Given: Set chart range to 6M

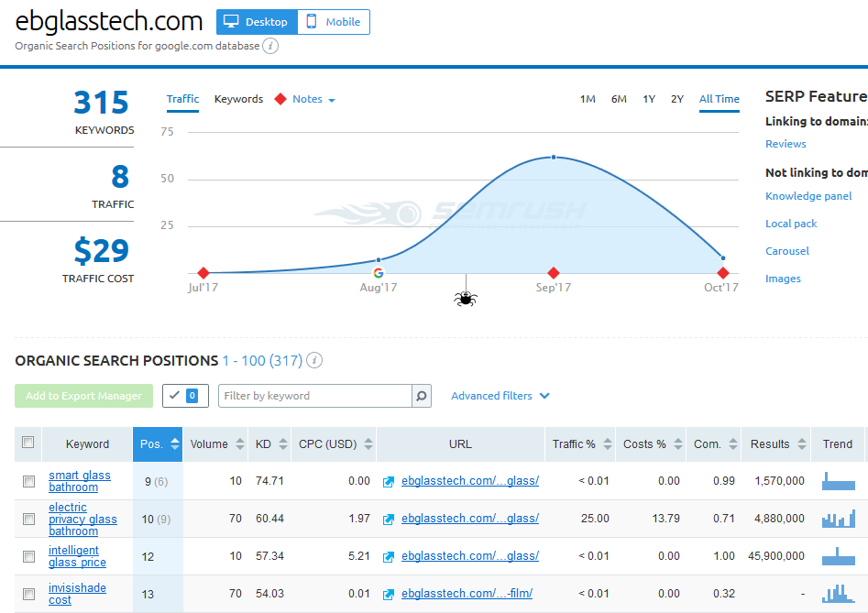Looking at the screenshot, I should [x=619, y=99].
